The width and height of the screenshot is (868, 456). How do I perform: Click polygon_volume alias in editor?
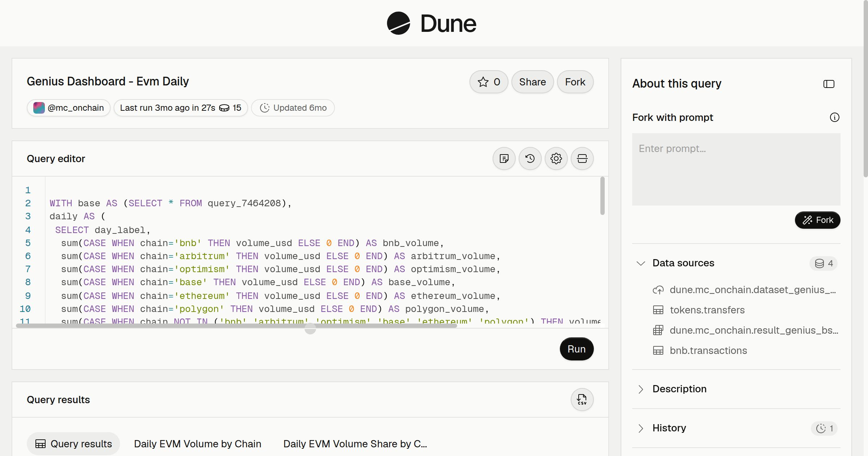click(444, 309)
